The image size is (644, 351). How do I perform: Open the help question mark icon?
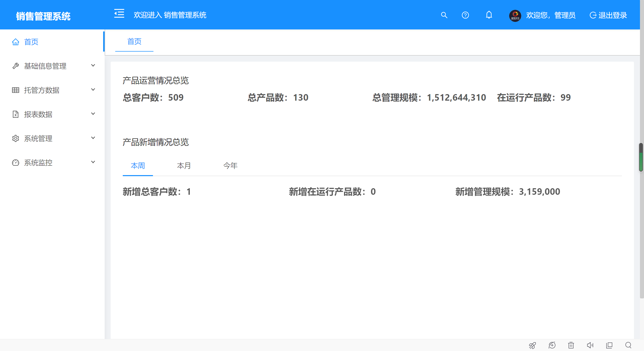point(465,15)
